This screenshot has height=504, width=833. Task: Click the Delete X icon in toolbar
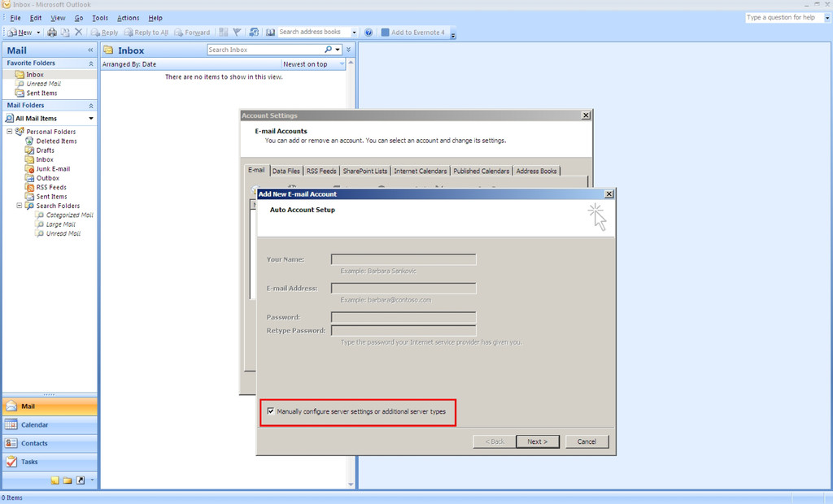(79, 32)
